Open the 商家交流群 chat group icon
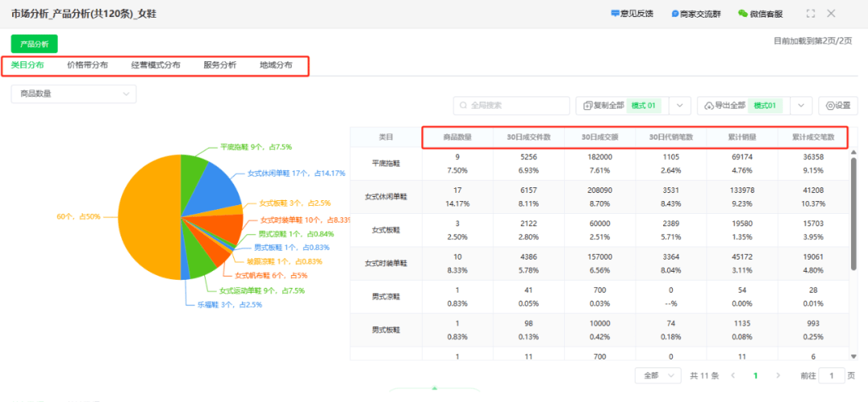 [x=675, y=14]
